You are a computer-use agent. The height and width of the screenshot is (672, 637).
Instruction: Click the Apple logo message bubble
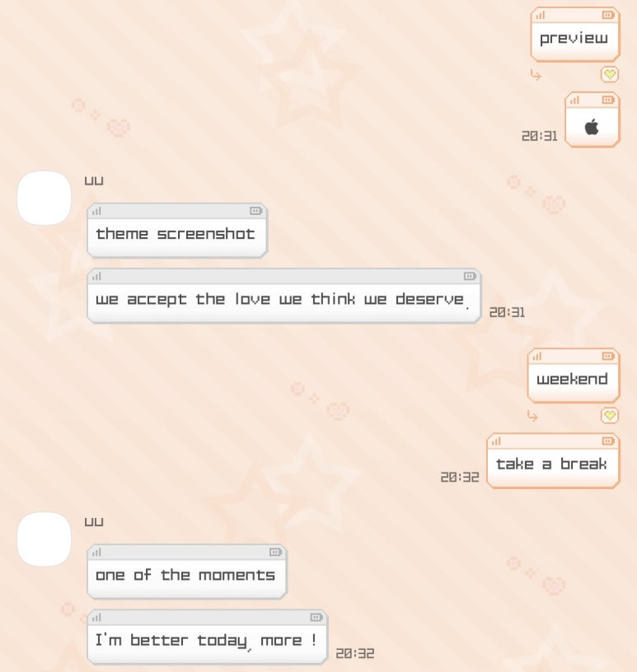pyautogui.click(x=592, y=119)
